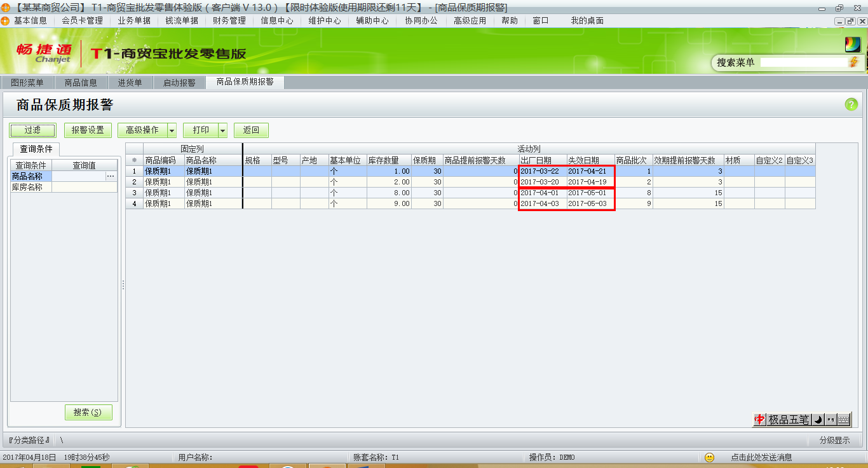Open the 帮助 menu
868x468 pixels.
(510, 20)
